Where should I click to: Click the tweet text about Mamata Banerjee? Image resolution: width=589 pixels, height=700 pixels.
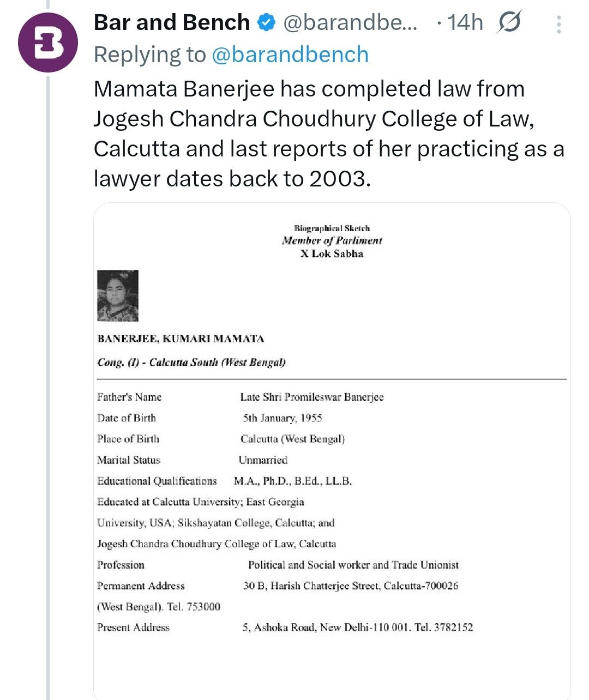coord(327,134)
